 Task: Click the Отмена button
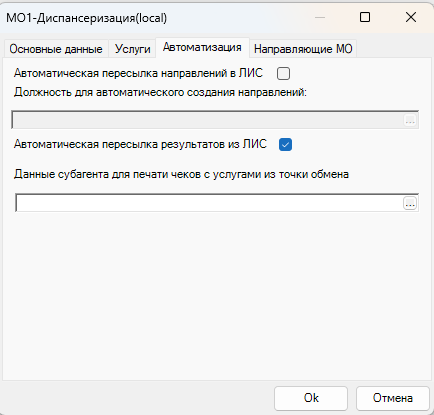coord(393,398)
